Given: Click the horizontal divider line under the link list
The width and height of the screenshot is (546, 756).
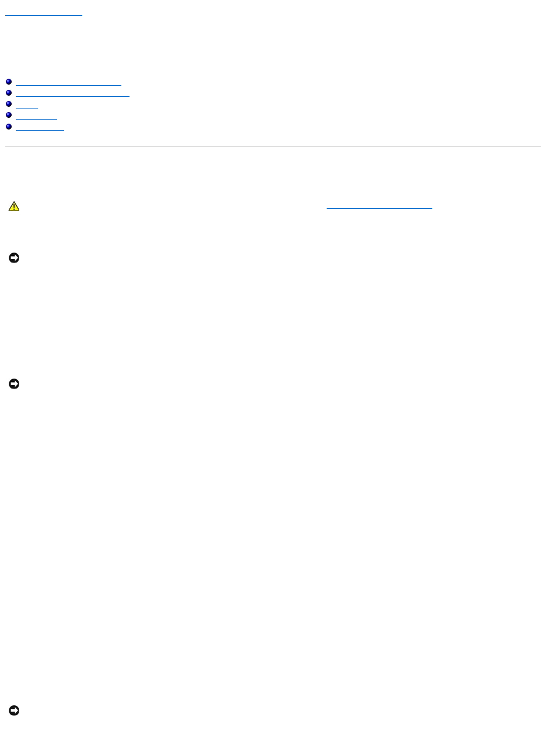Looking at the screenshot, I should point(273,146).
